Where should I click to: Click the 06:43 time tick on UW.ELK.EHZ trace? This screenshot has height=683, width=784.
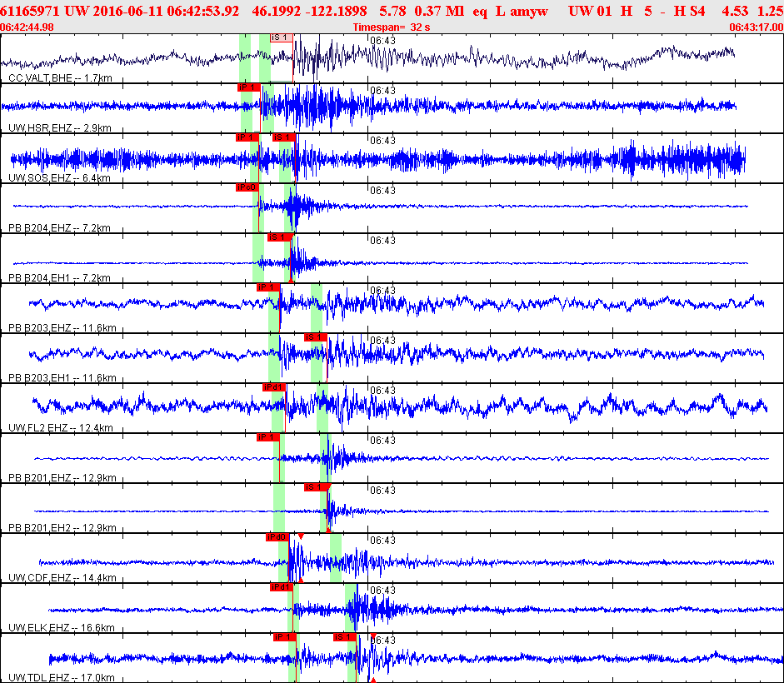point(382,591)
